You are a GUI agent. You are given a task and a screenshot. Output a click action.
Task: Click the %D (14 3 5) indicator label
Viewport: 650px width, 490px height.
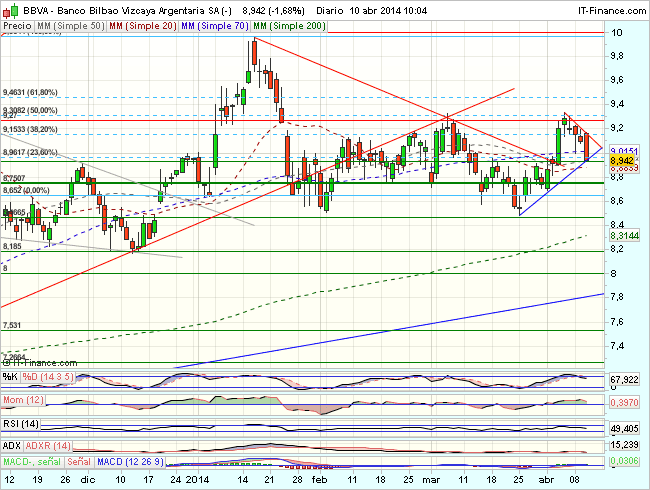(48, 377)
